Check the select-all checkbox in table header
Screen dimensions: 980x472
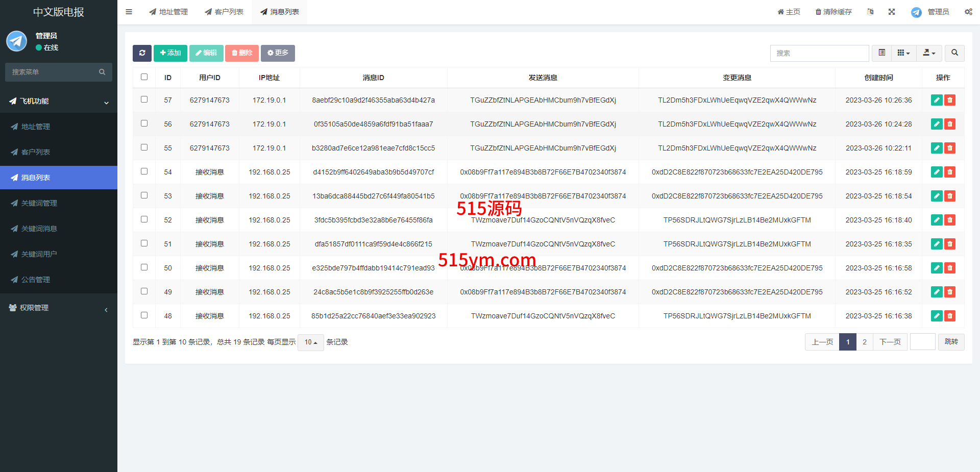point(144,77)
